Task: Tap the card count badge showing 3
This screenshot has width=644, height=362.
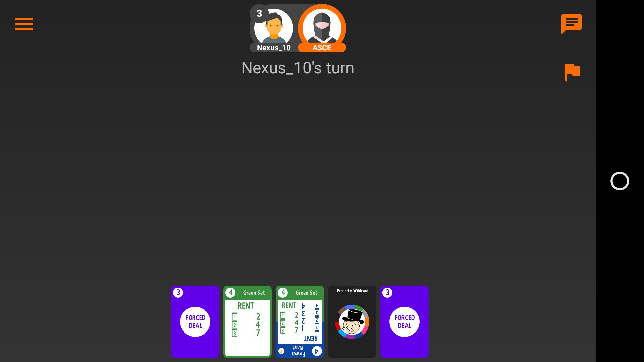Action: (x=259, y=13)
